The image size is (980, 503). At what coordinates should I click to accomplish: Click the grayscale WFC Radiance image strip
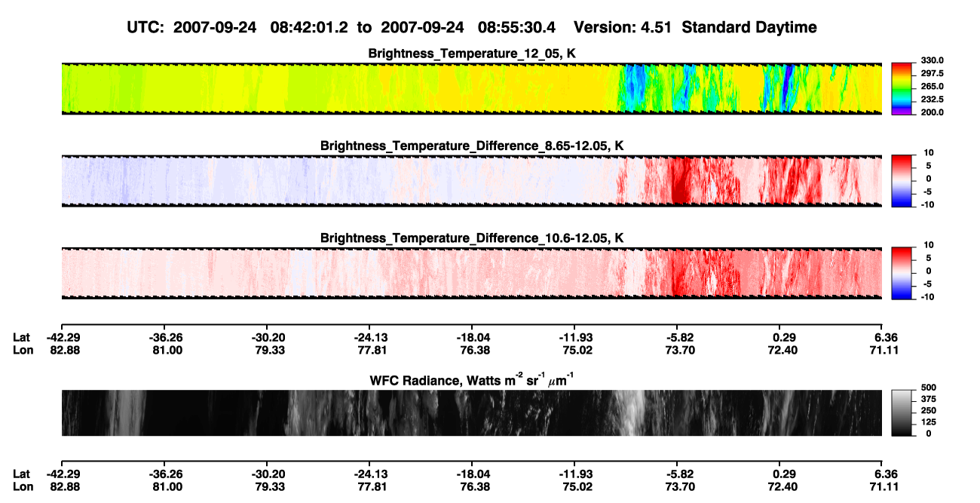pyautogui.click(x=471, y=413)
